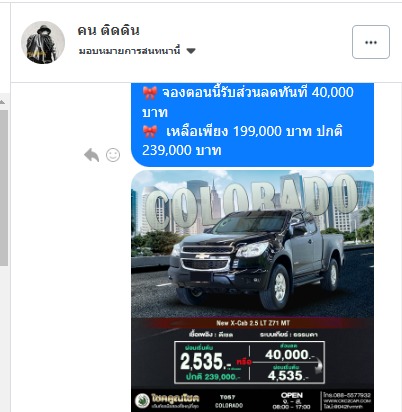This screenshot has height=412, width=402.
Task: Click the dealer logo at the ad's bottom left
Action: 167,400
